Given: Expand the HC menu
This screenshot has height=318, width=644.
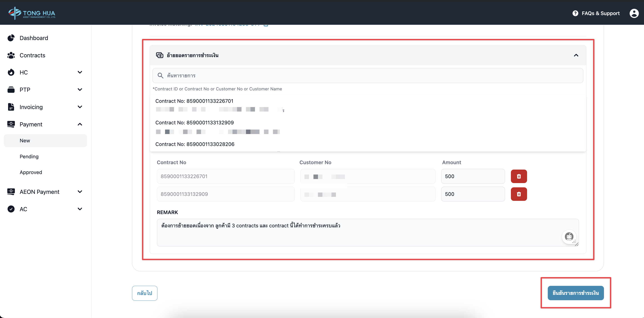Looking at the screenshot, I should [80, 72].
